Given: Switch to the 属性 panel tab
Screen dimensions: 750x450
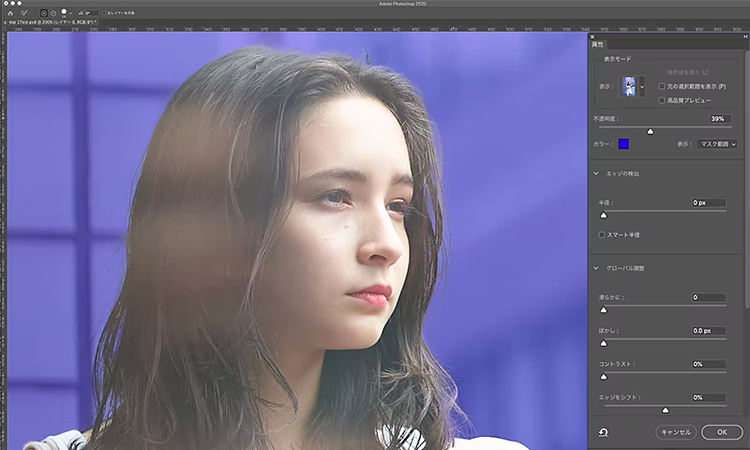Looking at the screenshot, I should coord(598,44).
